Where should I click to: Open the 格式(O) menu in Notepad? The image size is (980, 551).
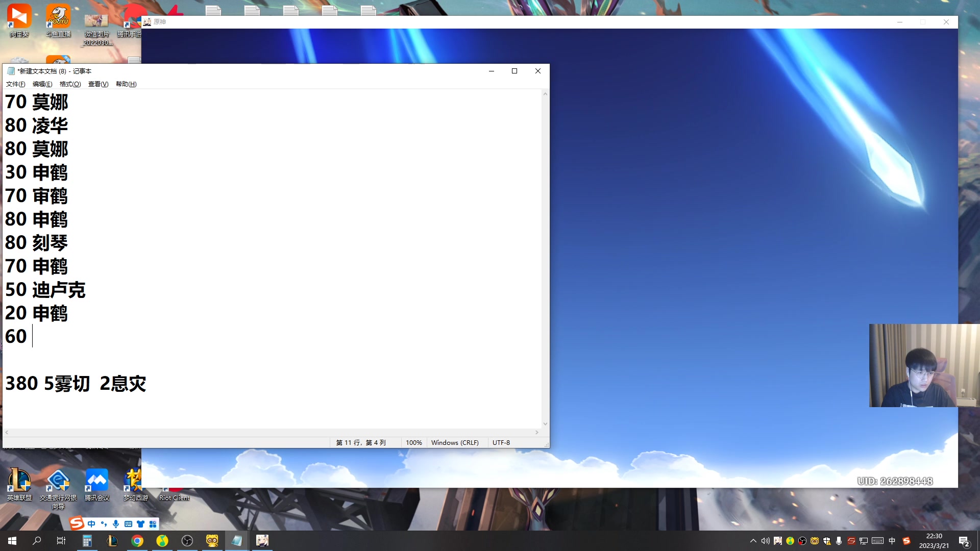70,84
